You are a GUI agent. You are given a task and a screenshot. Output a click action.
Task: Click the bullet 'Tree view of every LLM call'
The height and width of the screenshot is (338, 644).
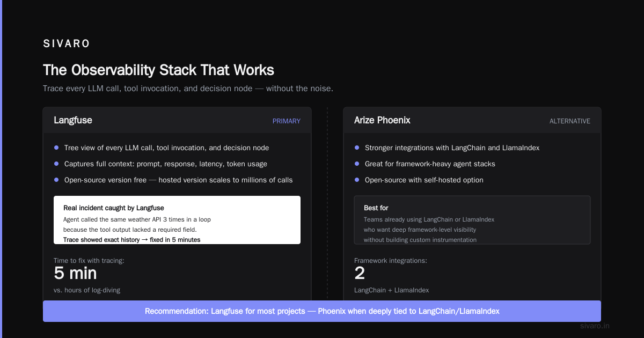click(x=166, y=148)
